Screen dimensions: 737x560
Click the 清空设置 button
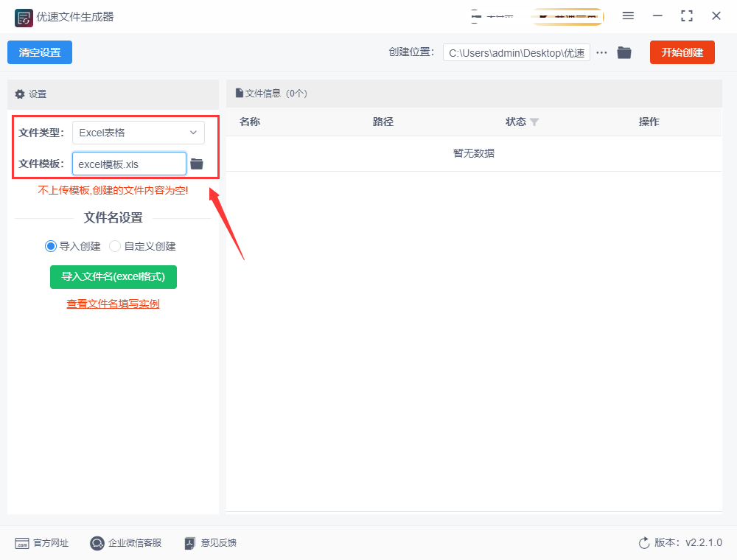[40, 52]
